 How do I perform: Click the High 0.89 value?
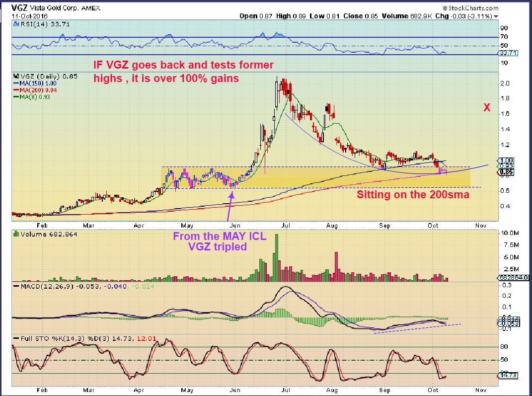[x=291, y=16]
